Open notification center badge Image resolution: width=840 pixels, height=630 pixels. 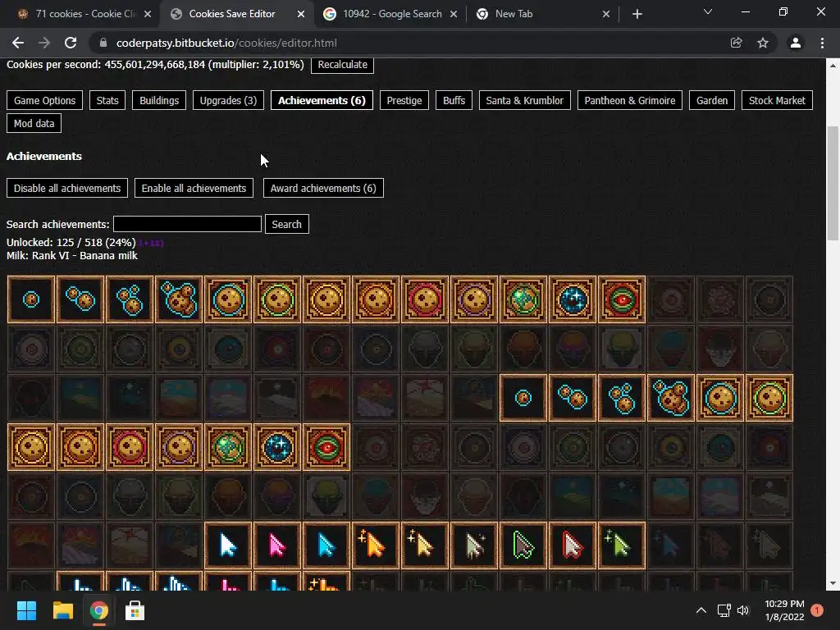click(817, 610)
